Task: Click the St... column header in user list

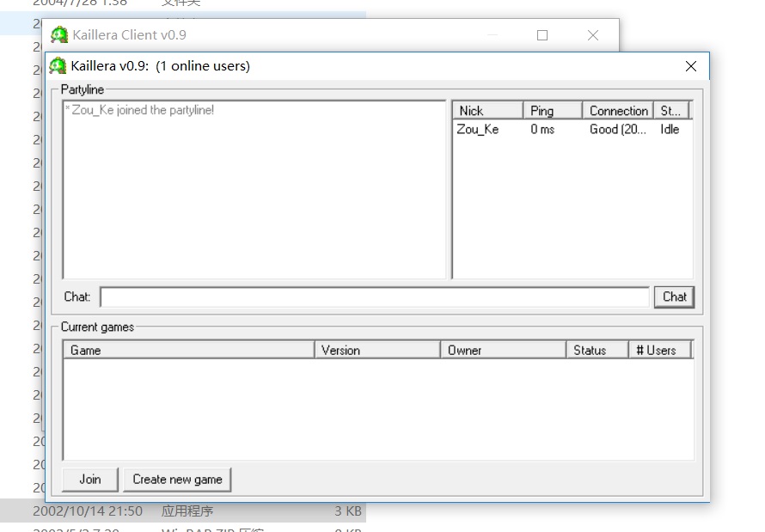Action: 671,111
